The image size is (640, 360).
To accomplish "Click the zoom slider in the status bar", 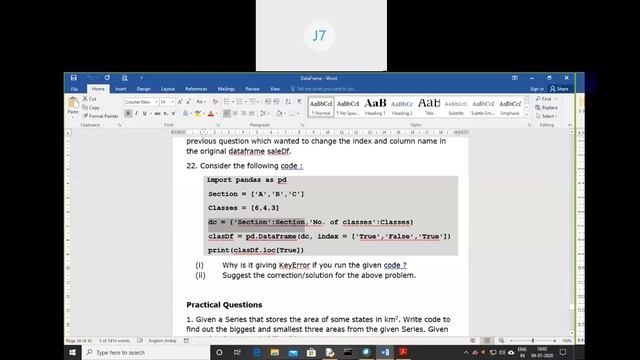I will point(533,340).
